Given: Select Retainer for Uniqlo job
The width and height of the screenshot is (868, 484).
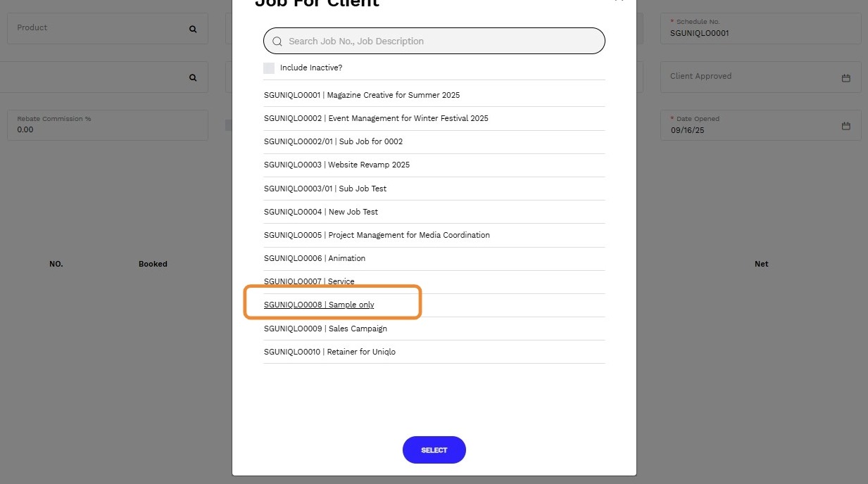Looking at the screenshot, I should pyautogui.click(x=329, y=352).
